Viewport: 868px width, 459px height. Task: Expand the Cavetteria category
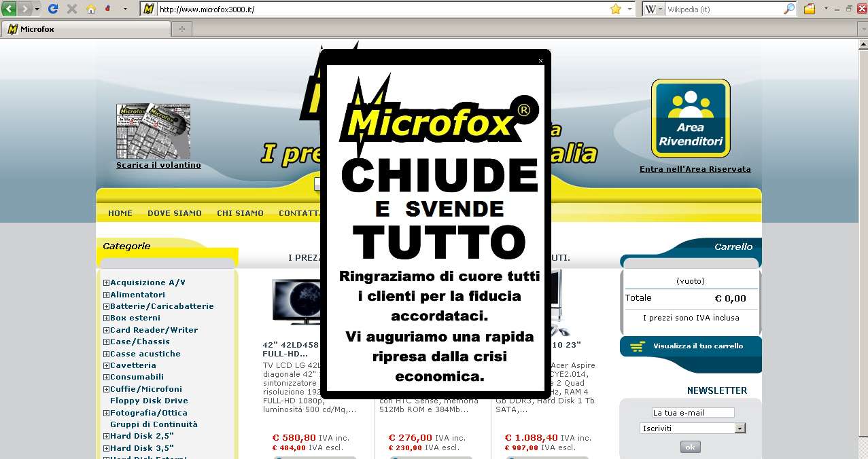pyautogui.click(x=107, y=366)
